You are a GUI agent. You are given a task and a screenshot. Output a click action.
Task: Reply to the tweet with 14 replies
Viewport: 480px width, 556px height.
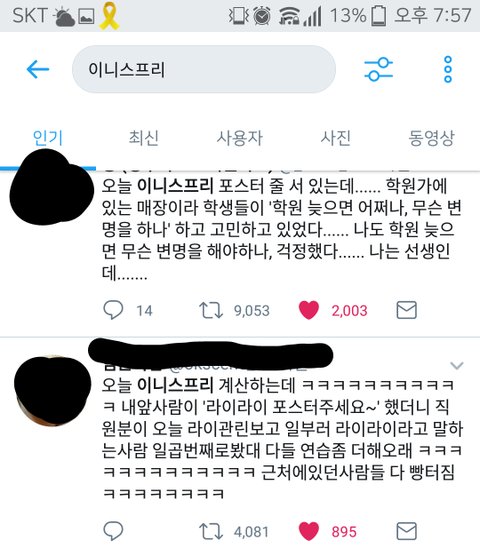point(113,310)
